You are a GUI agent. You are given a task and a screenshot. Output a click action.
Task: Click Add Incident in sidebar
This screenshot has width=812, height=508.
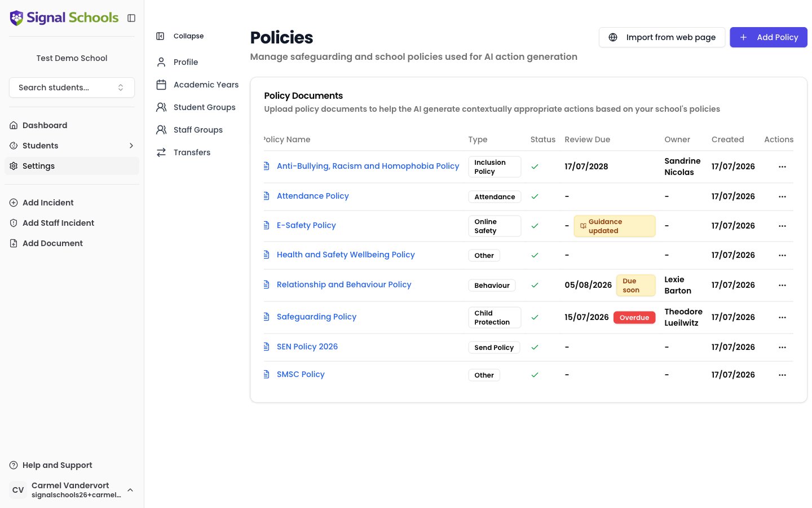72,203
